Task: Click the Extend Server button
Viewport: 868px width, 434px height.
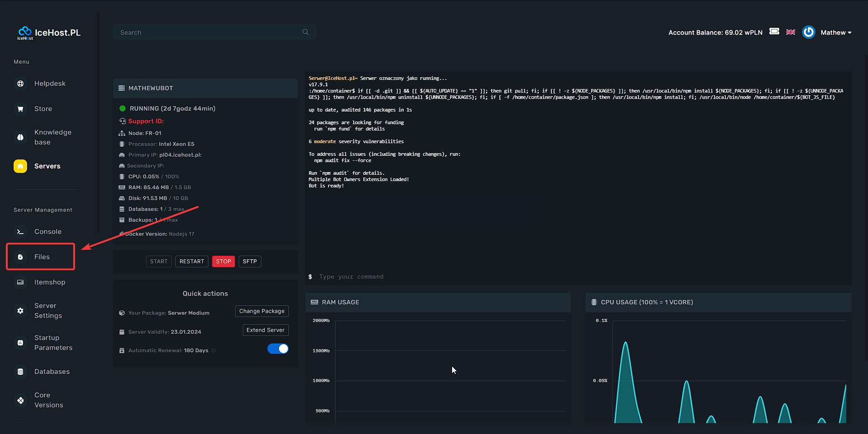Action: [x=265, y=330]
